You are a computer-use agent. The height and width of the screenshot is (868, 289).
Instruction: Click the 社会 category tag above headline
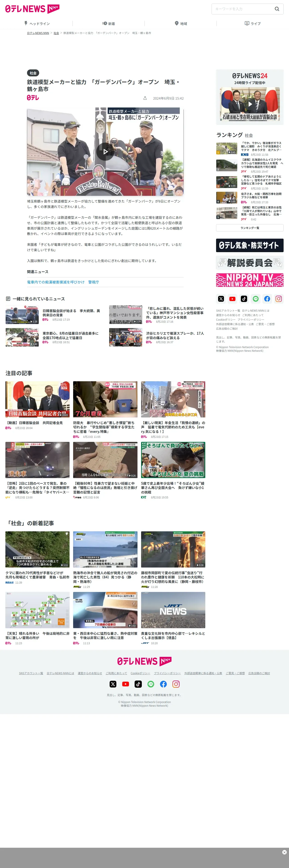tap(33, 73)
